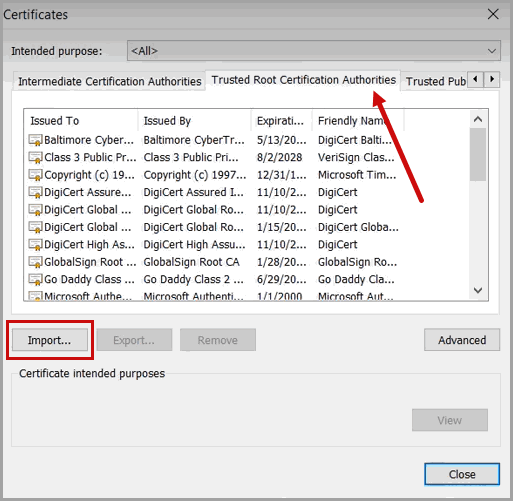Click the tab scroll left arrow

click(476, 79)
